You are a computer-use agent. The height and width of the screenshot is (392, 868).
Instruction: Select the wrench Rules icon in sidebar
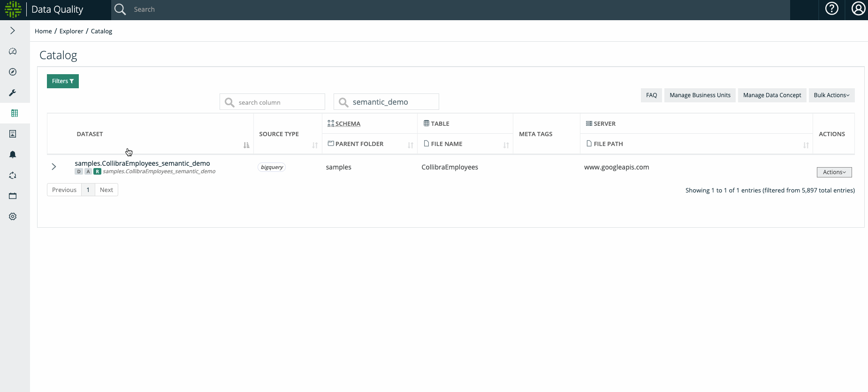click(x=13, y=92)
